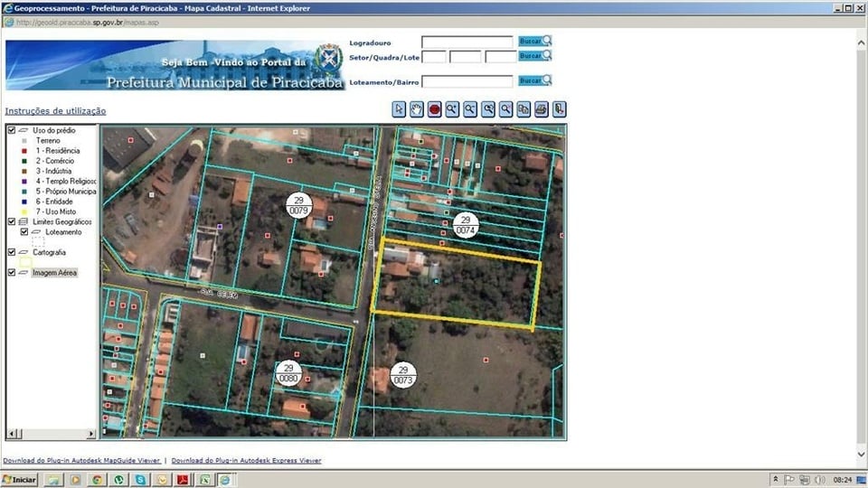868x488 pixels.
Task: Uncheck the Imagem Aérea layer
Action: click(12, 272)
